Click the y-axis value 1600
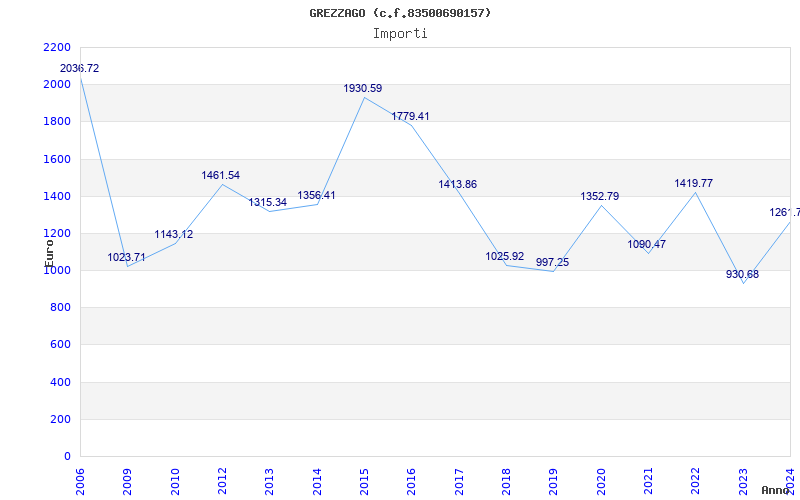Viewport: 800px width, 500px height. [x=57, y=159]
